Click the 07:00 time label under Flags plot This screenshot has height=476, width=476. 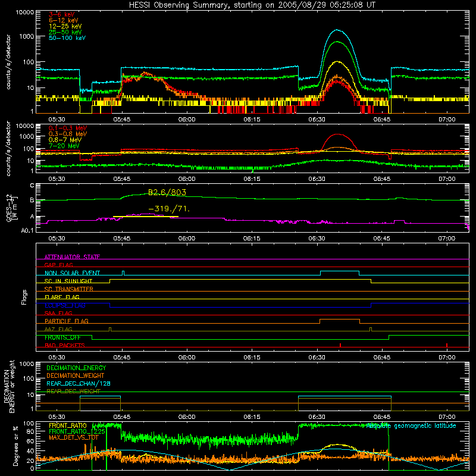click(447, 358)
